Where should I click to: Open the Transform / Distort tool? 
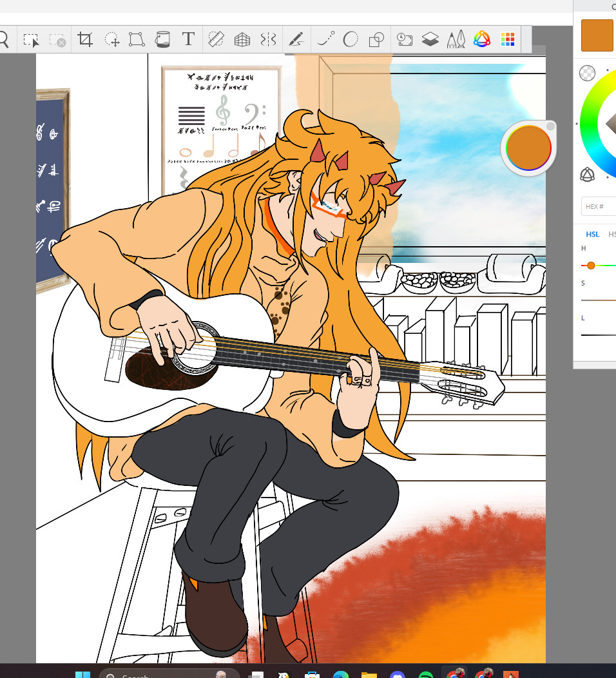[x=137, y=39]
